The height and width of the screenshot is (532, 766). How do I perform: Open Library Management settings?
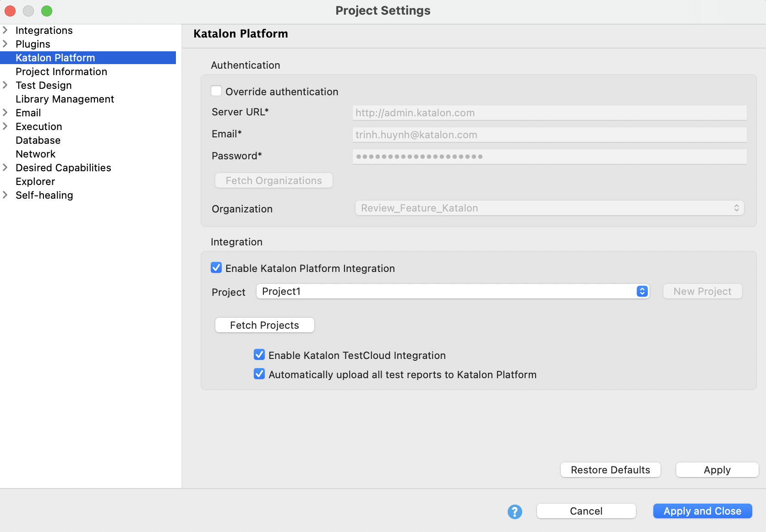pyautogui.click(x=65, y=99)
